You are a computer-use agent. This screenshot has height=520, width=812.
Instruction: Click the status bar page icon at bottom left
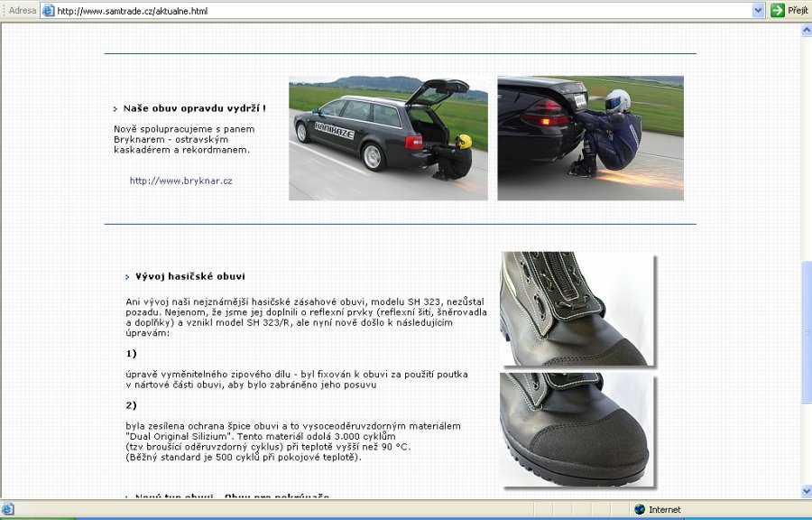[7, 510]
